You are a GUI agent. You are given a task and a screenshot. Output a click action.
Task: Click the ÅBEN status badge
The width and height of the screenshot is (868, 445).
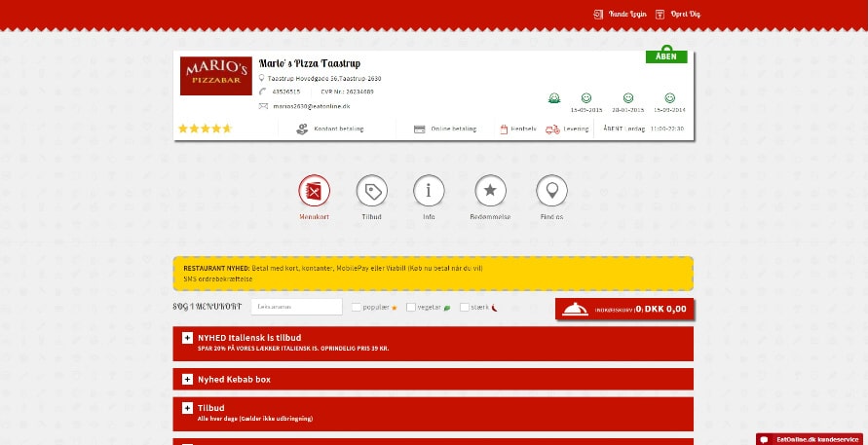[666, 56]
